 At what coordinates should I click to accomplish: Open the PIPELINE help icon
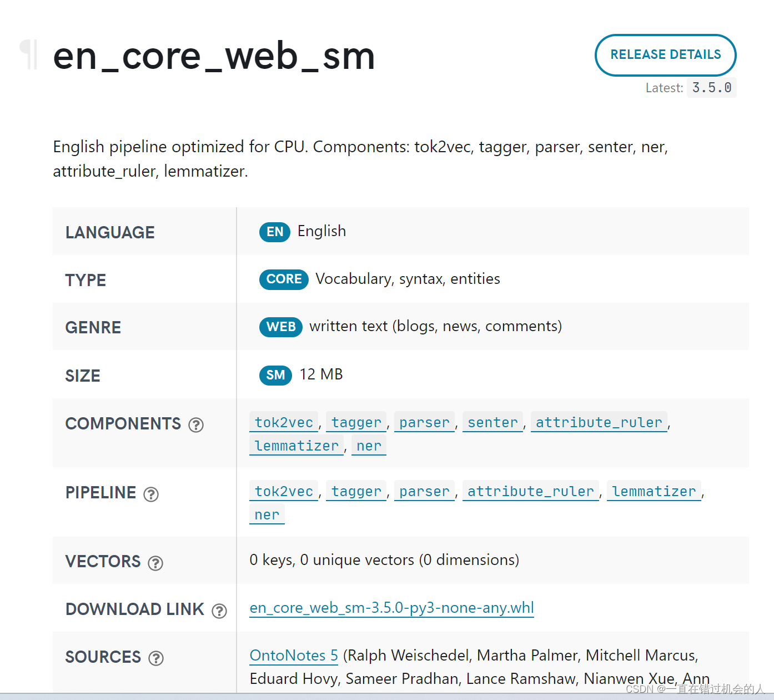click(x=151, y=494)
